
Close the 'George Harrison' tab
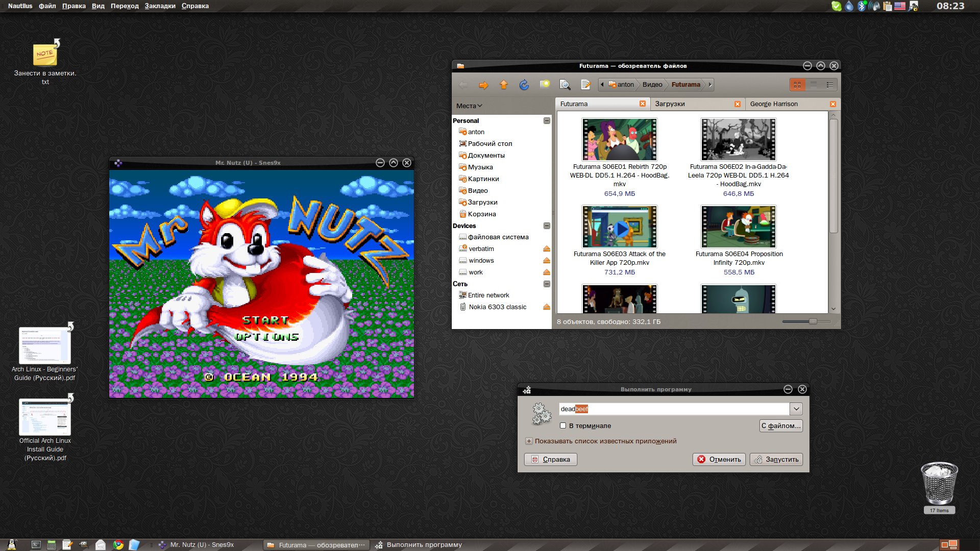(833, 104)
